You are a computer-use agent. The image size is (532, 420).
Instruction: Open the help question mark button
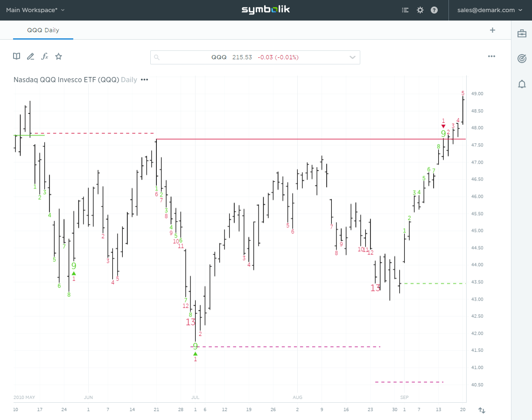(x=434, y=9)
